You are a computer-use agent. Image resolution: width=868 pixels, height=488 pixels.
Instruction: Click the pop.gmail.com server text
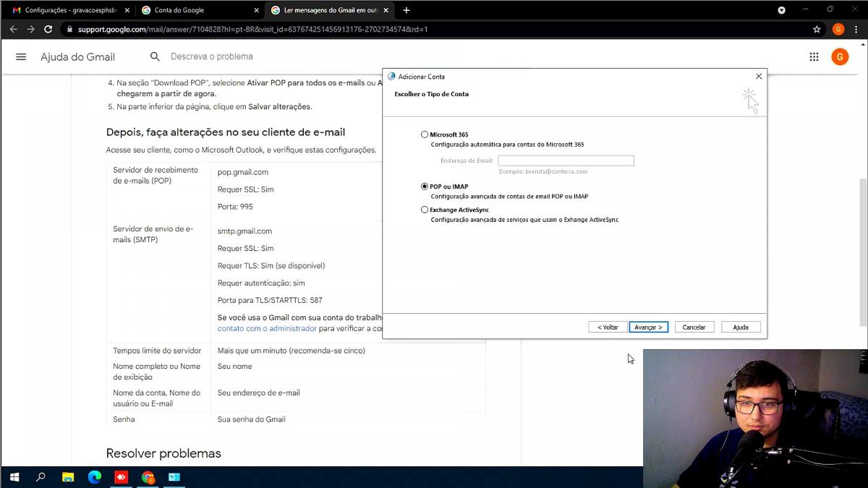(243, 172)
